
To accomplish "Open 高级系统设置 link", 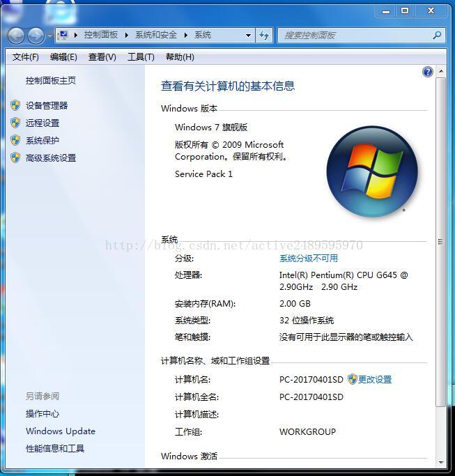I will click(x=51, y=158).
